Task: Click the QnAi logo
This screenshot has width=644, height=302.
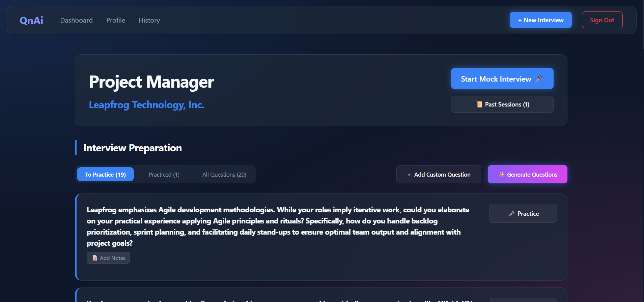Action: point(31,20)
